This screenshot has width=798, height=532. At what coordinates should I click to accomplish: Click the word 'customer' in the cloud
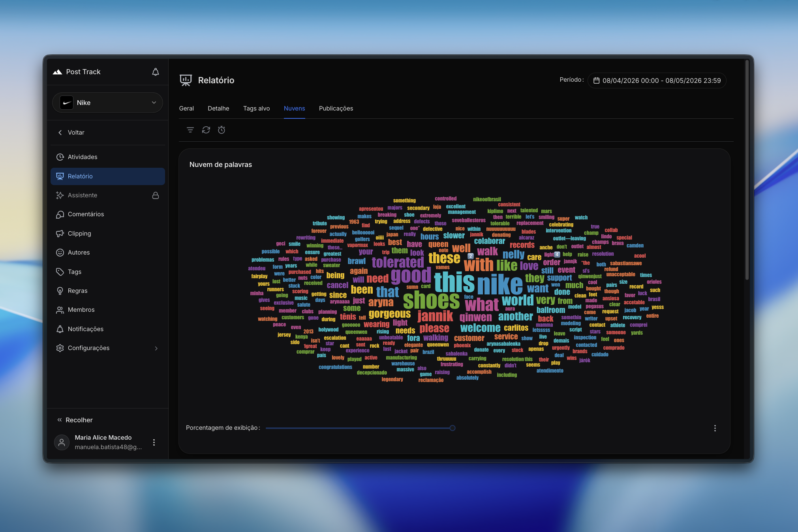click(469, 338)
